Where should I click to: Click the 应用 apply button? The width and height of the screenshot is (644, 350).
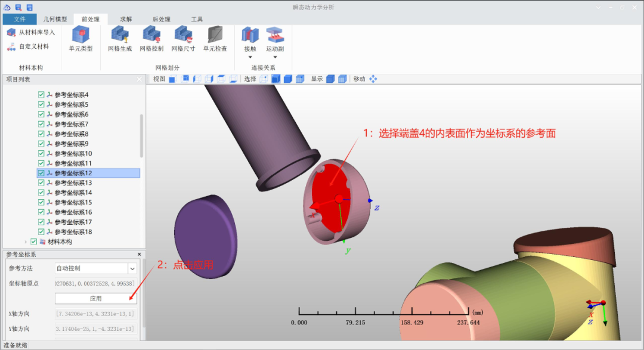[x=95, y=299]
